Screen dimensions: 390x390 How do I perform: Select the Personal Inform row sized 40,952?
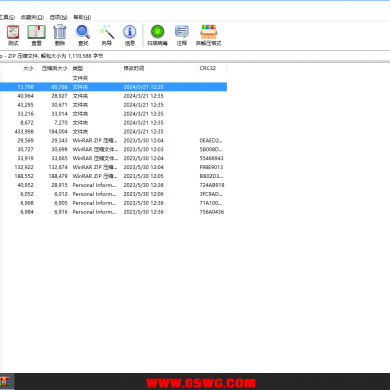point(113,185)
